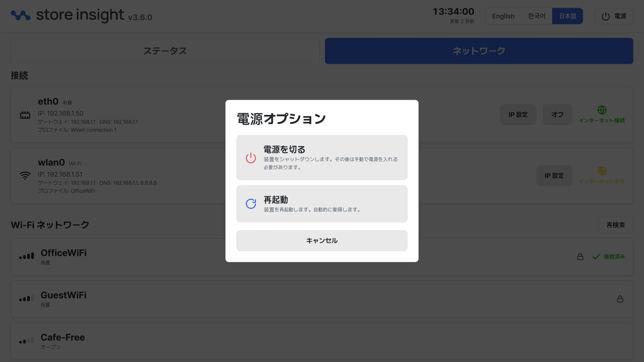Open IP 設定 for eth0

518,115
